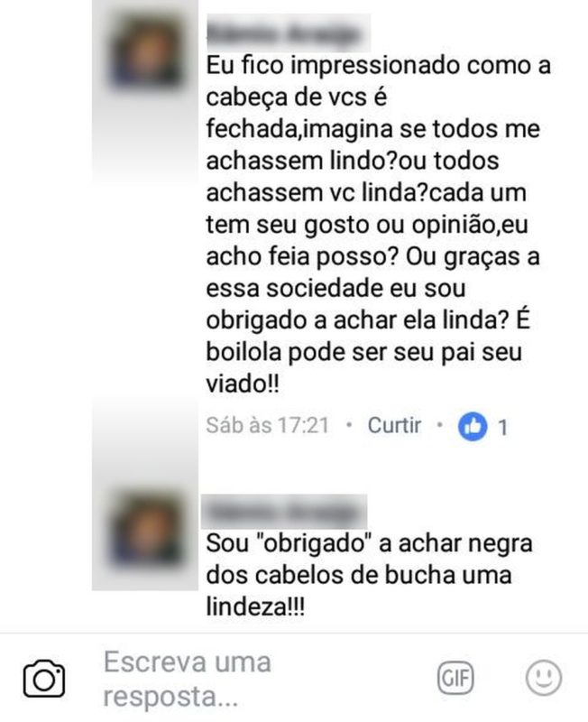Like the first comment via Curtir
Image resolution: width=588 pixels, height=722 pixels.
click(394, 425)
